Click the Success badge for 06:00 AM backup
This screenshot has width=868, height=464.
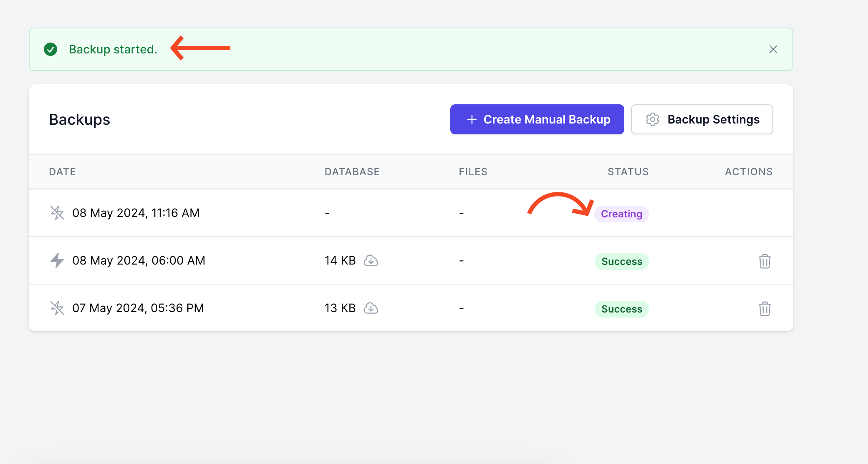(621, 262)
